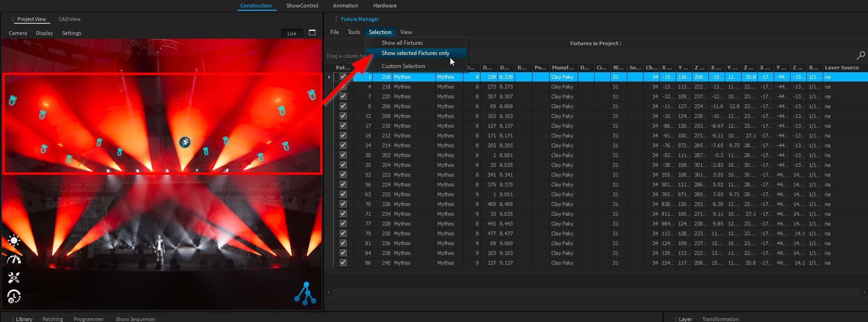868x322 pixels.
Task: Maximize the Project View viewport icon
Action: tap(312, 33)
